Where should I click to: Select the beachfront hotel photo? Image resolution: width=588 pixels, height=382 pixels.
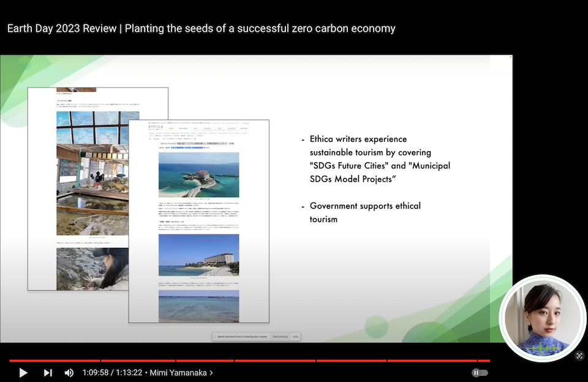(x=198, y=255)
